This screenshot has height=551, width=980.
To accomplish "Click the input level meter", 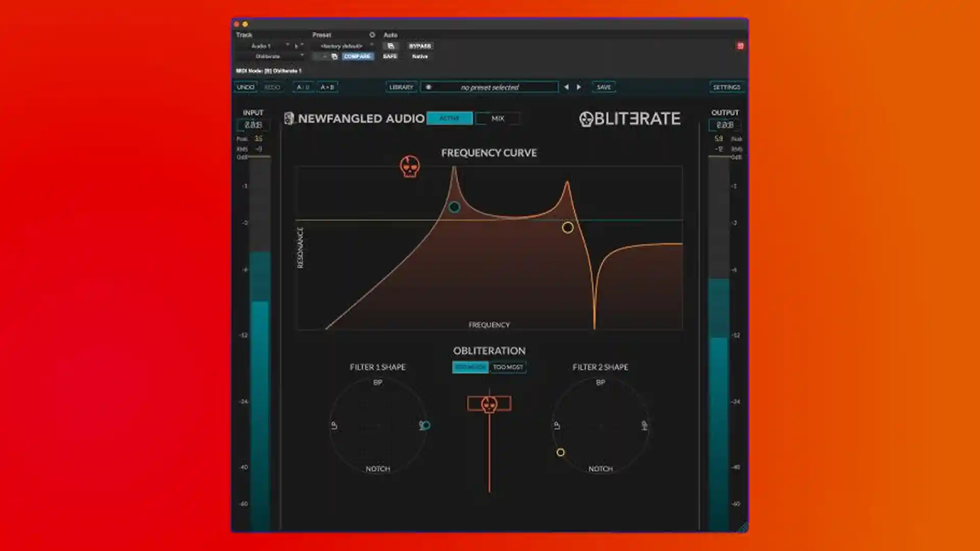I will (260, 343).
